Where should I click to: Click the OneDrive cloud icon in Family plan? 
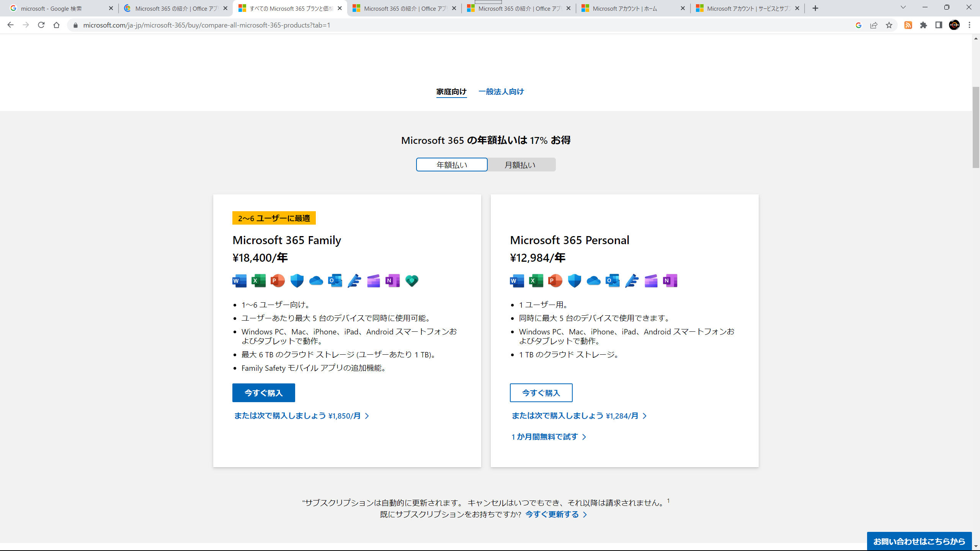coord(316,281)
